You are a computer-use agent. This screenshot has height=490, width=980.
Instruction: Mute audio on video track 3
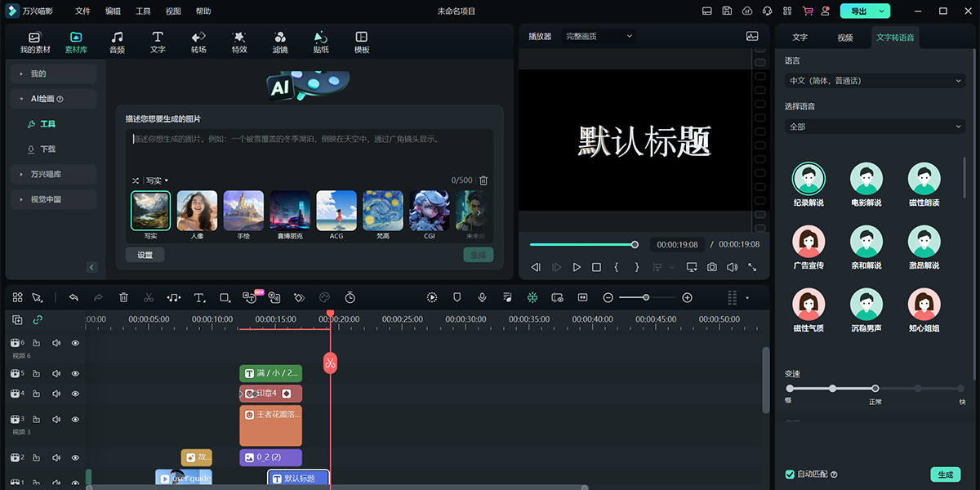click(x=56, y=419)
